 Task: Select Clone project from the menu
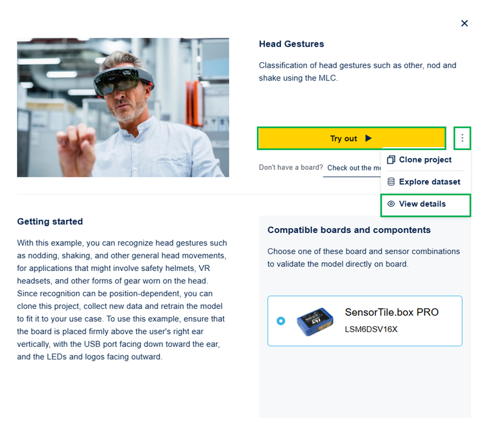coord(425,160)
